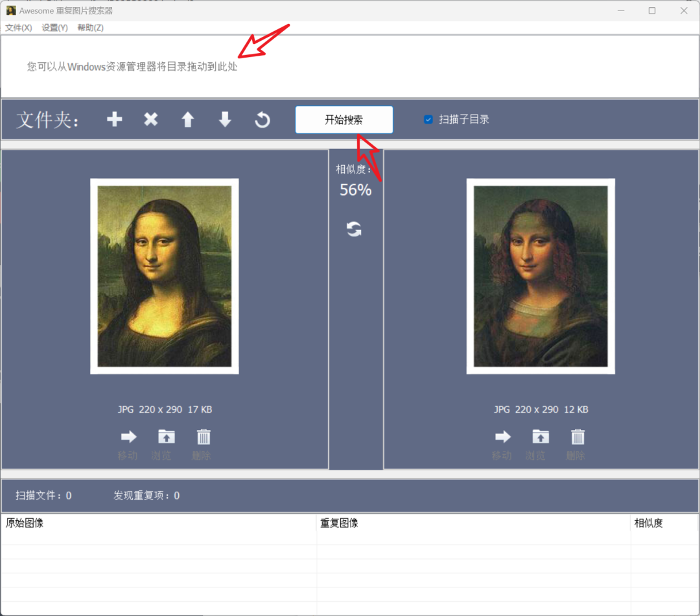The image size is (700, 616).
Task: Add a folder using the plus icon
Action: click(x=114, y=119)
